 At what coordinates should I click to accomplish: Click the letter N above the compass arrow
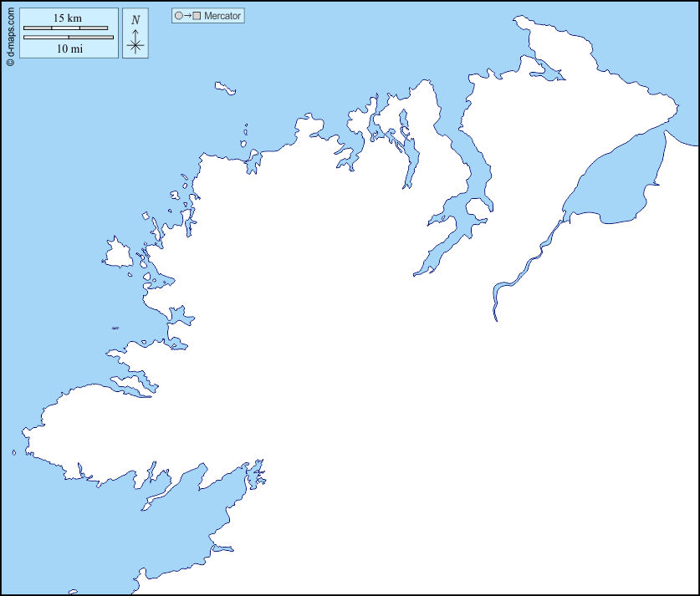pos(135,20)
